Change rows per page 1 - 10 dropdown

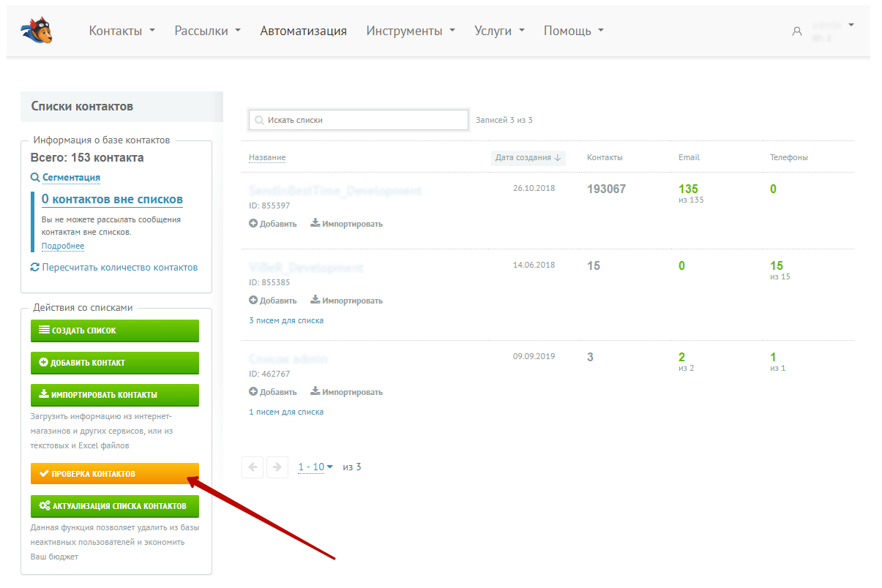pyautogui.click(x=315, y=467)
